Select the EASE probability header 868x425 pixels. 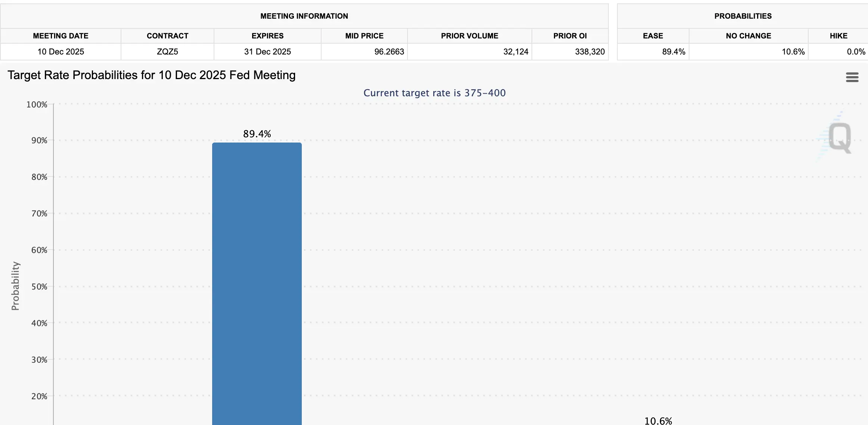click(653, 36)
